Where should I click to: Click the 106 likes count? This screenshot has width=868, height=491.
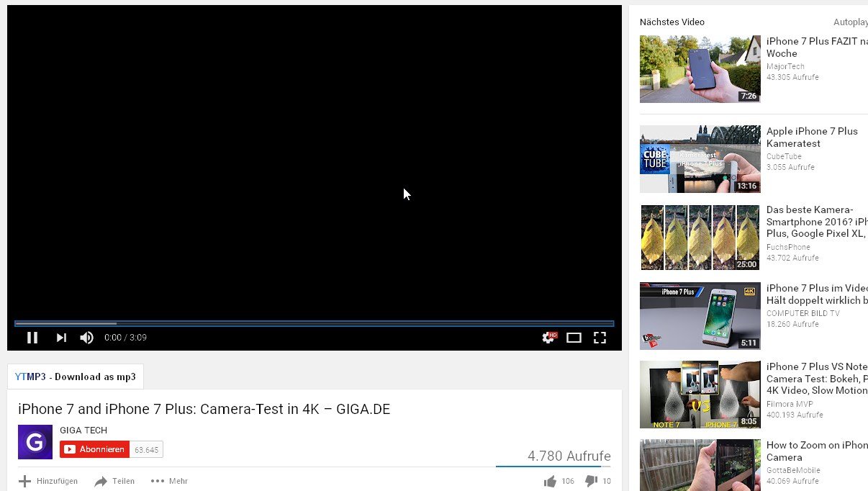(x=568, y=481)
